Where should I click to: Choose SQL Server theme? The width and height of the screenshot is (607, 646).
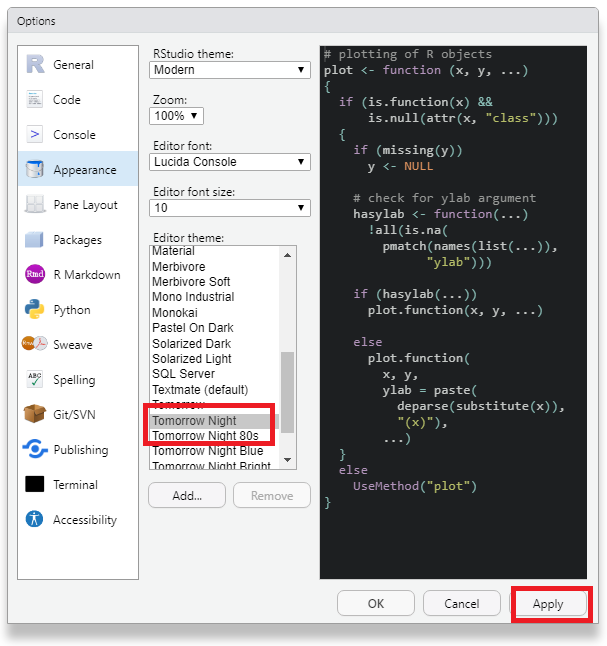(x=214, y=374)
